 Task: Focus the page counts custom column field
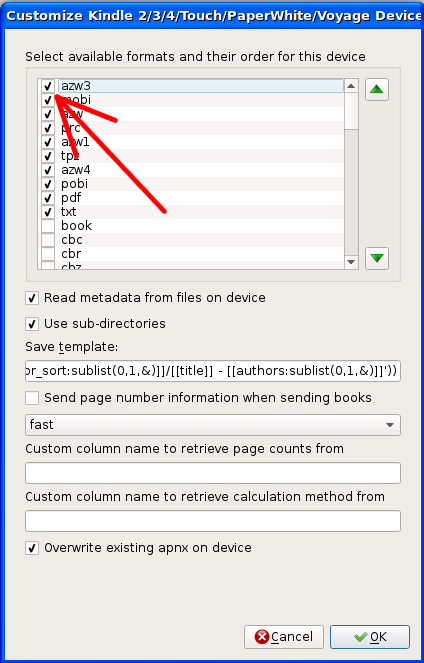pyautogui.click(x=213, y=473)
